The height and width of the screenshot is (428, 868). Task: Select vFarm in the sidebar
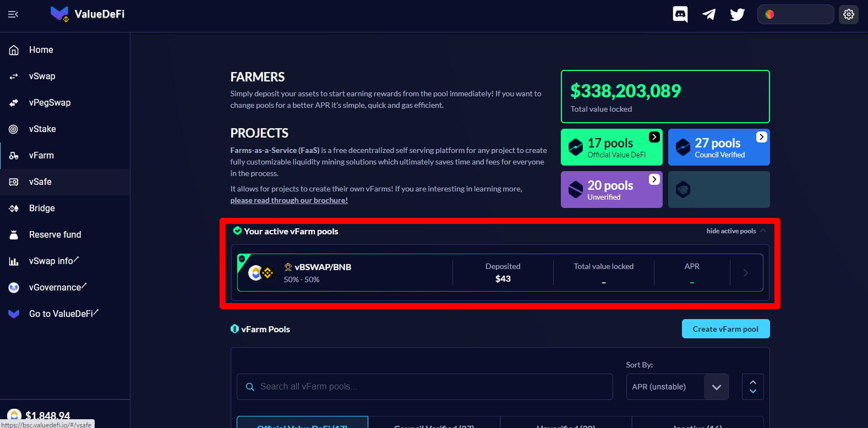coord(65,156)
